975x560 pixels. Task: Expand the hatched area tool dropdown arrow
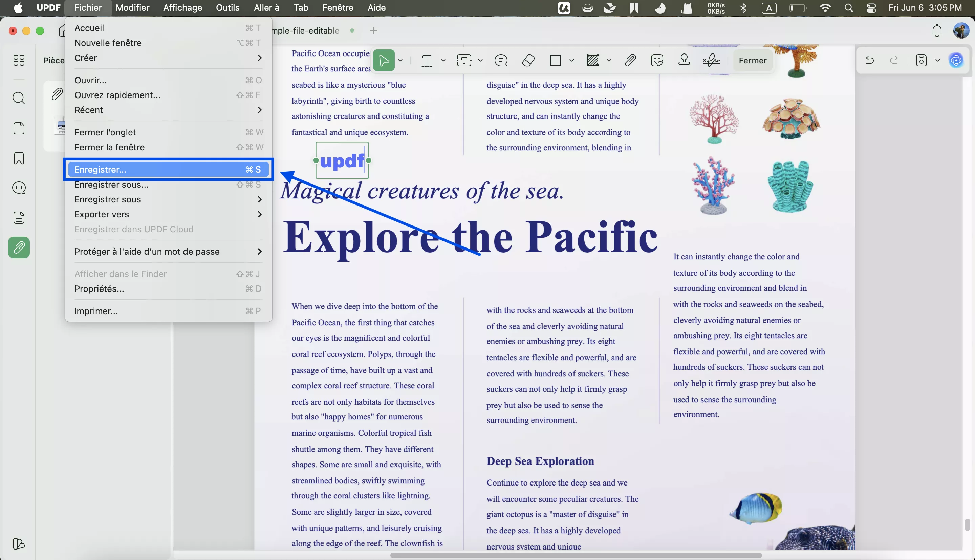pyautogui.click(x=609, y=60)
